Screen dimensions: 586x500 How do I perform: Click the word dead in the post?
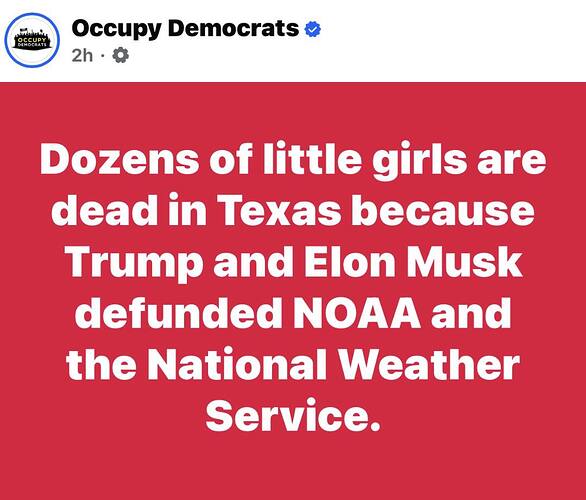[x=104, y=209]
